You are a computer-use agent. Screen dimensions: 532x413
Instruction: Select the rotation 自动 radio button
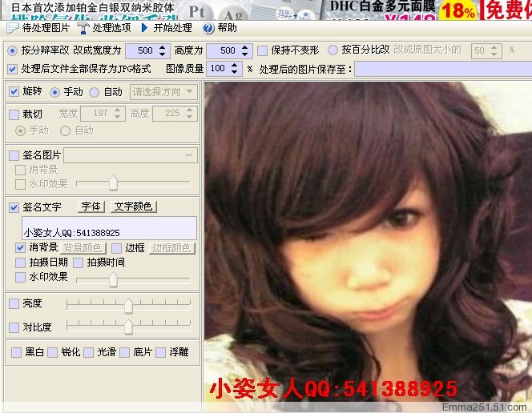tap(94, 92)
